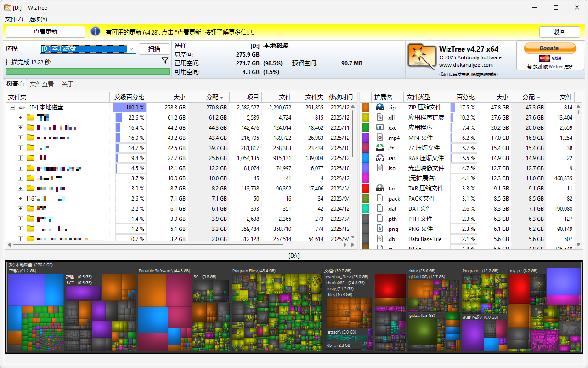The height and width of the screenshot is (368, 588).
Task: Click the .rar archive file icon
Action: pyautogui.click(x=380, y=158)
